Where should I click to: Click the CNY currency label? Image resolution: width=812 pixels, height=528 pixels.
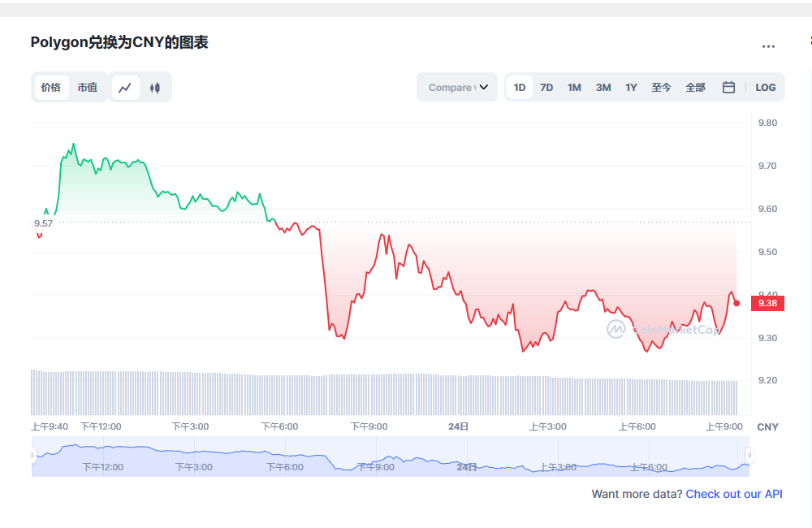767,427
